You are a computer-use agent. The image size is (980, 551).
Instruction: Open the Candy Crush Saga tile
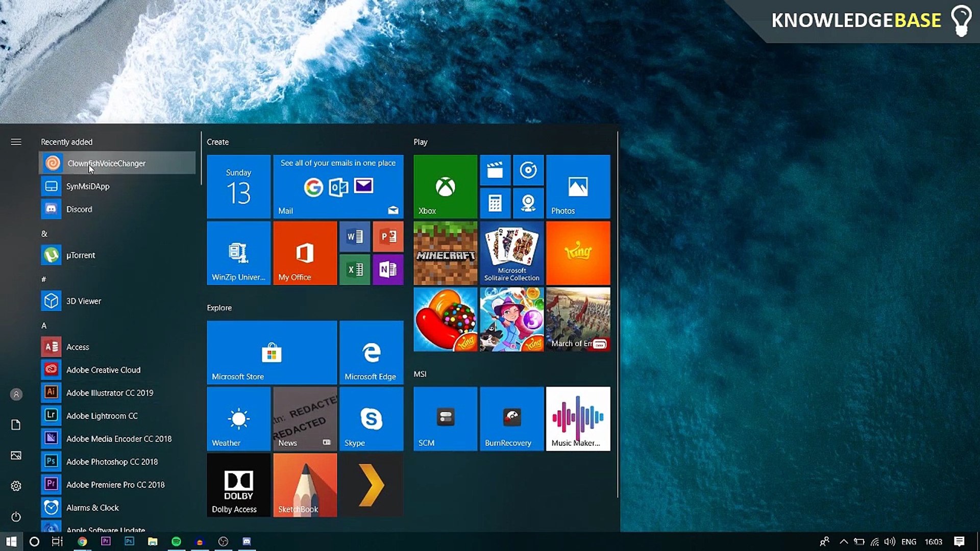click(x=445, y=319)
